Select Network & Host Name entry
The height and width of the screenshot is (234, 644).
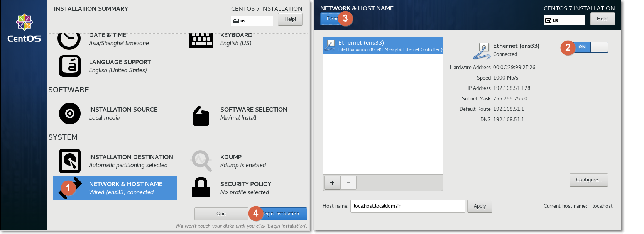115,188
